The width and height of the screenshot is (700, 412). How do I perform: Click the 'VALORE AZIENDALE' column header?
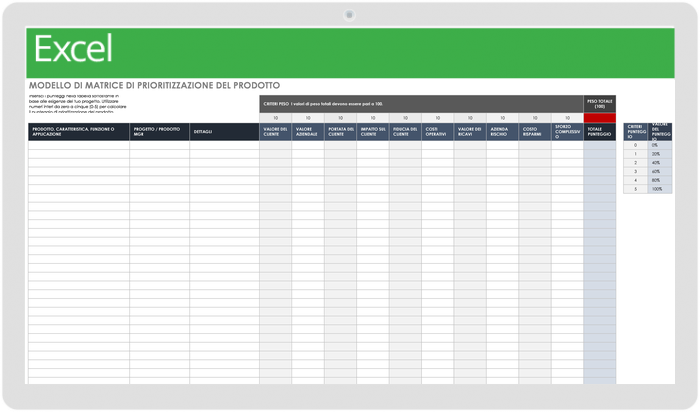308,132
